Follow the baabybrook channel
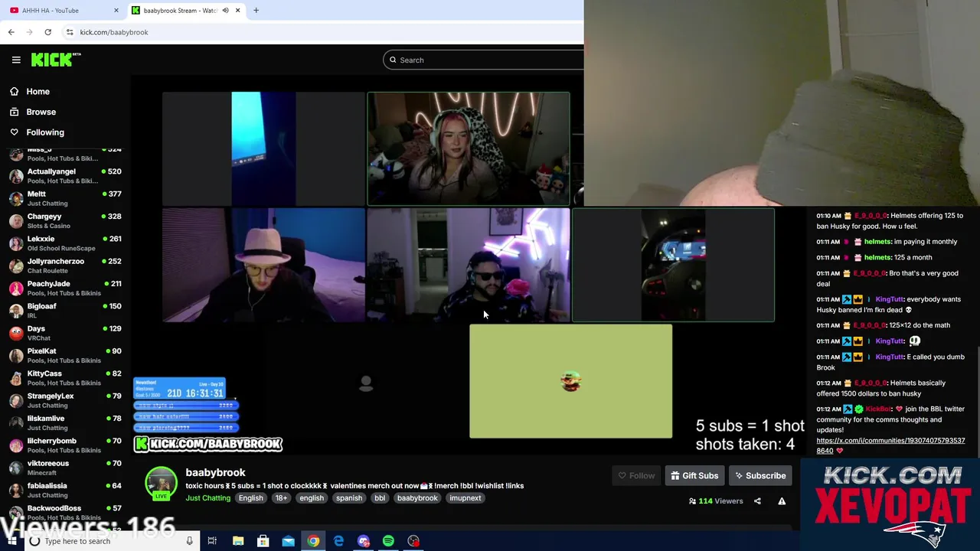This screenshot has width=980, height=551. click(x=636, y=476)
